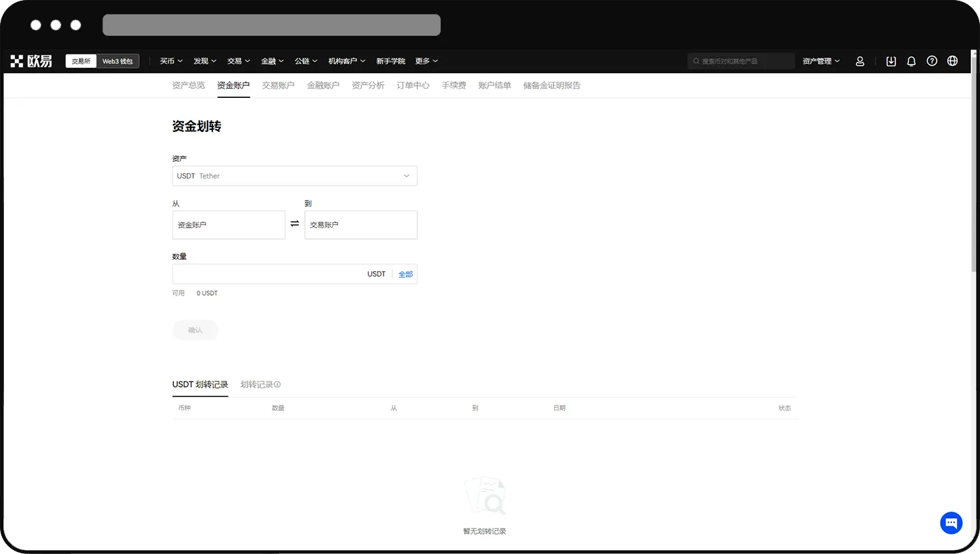The height and width of the screenshot is (554, 980).
Task: Click the info icon beside 划转记录
Action: tap(278, 384)
